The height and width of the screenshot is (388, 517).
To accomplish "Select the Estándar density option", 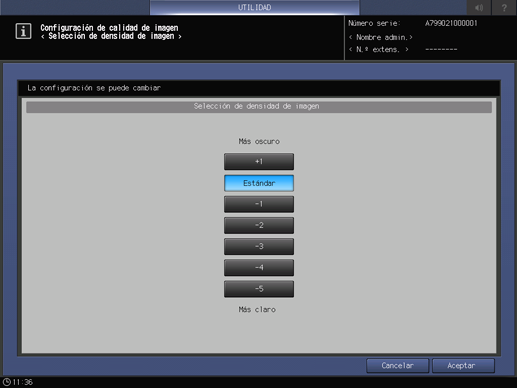I will point(259,183).
